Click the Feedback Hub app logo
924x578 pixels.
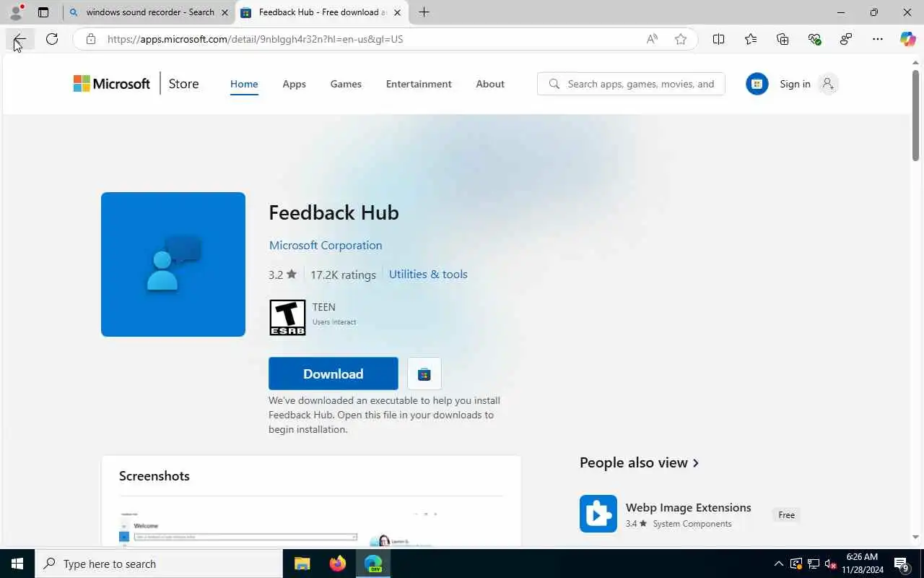pyautogui.click(x=173, y=264)
